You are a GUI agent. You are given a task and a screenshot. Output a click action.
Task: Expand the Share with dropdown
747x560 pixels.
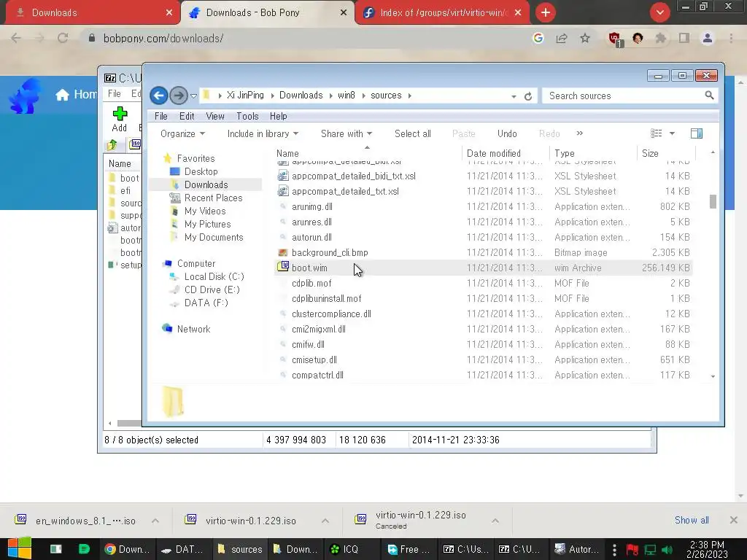(x=347, y=134)
